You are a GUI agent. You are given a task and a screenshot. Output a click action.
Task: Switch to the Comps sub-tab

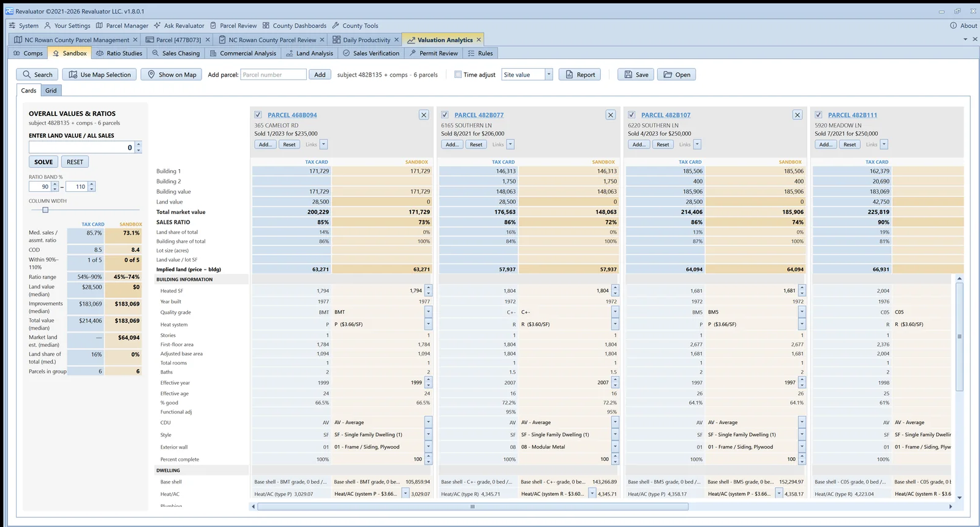28,53
